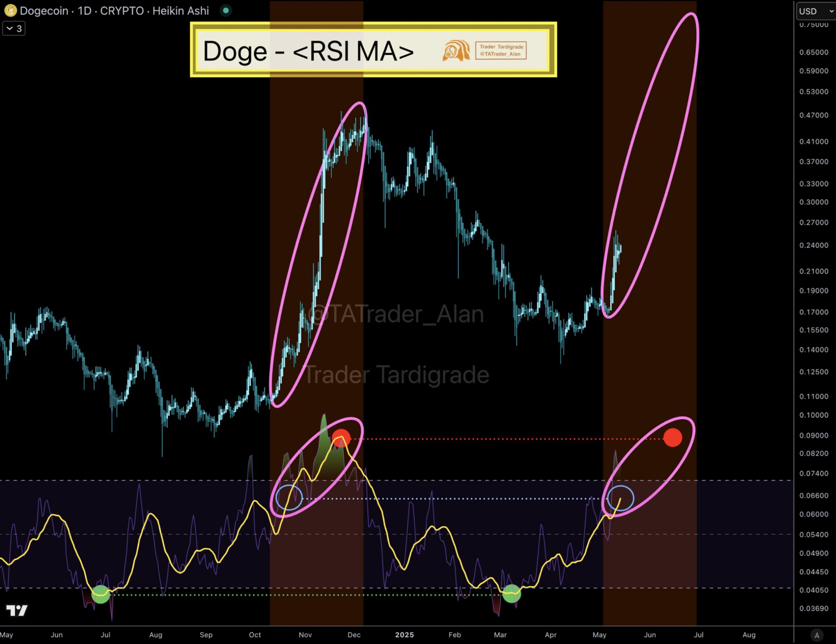Click the 0.03690 price axis label
This screenshot has width=836, height=644.
coord(814,608)
